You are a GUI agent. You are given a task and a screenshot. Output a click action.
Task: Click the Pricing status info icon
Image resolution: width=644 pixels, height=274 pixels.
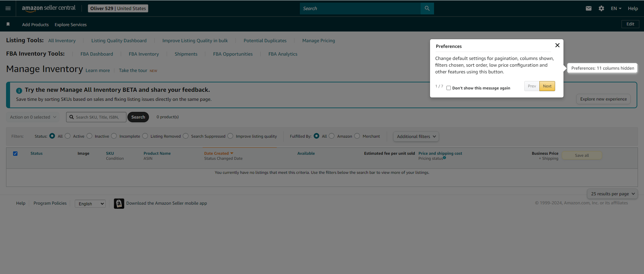pyautogui.click(x=444, y=157)
